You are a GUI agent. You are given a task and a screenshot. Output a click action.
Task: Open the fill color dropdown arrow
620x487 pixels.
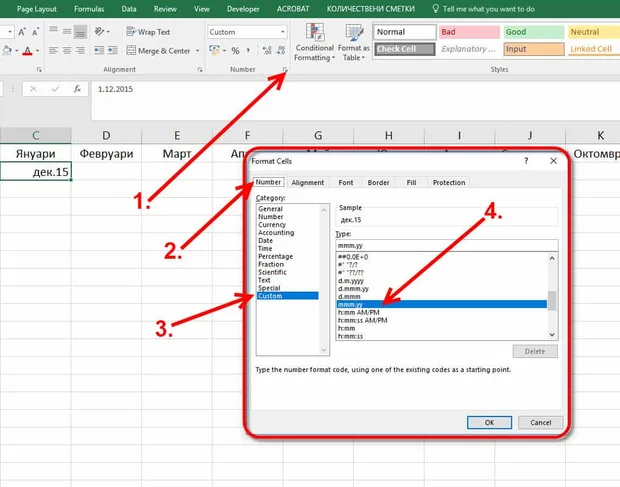[x=17, y=51]
